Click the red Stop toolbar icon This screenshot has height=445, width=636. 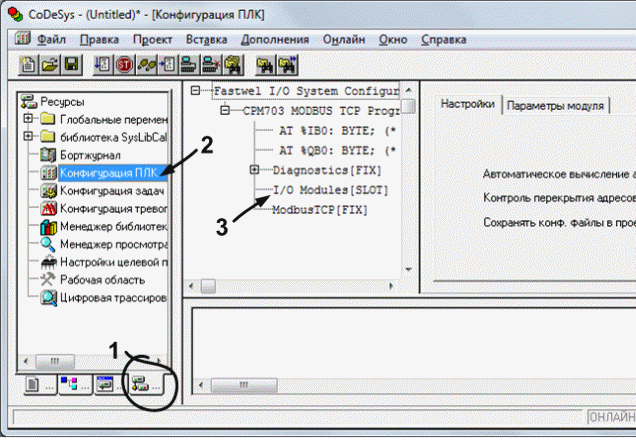(x=125, y=64)
